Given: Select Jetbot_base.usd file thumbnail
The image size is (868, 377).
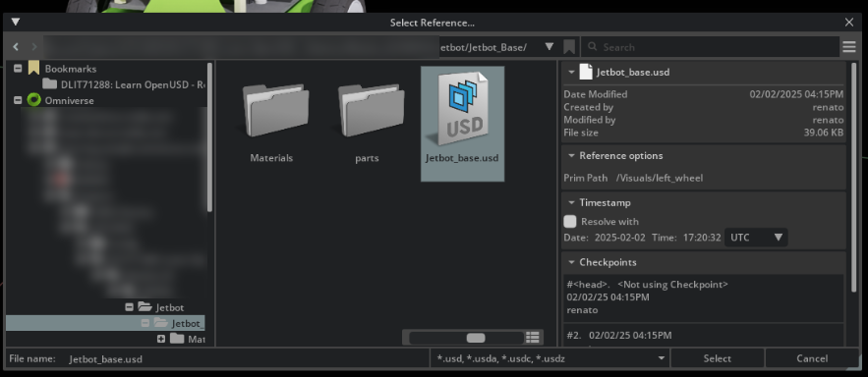Looking at the screenshot, I should click(462, 124).
